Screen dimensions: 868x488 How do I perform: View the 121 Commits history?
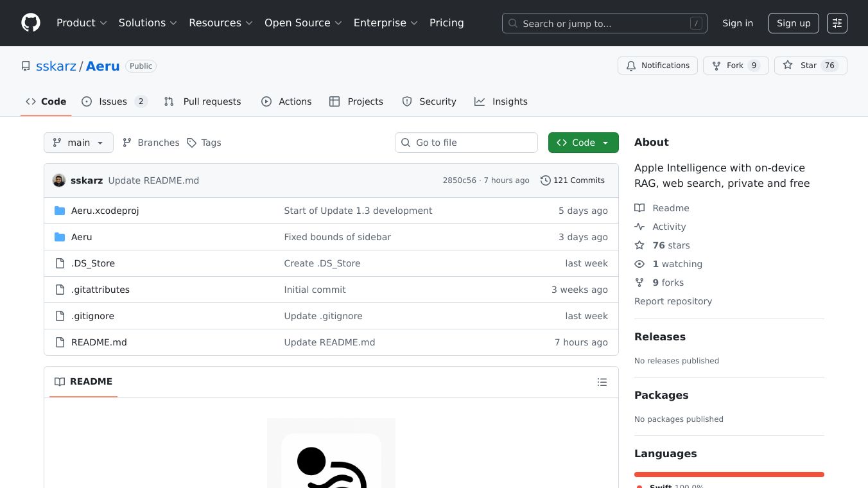coord(573,180)
